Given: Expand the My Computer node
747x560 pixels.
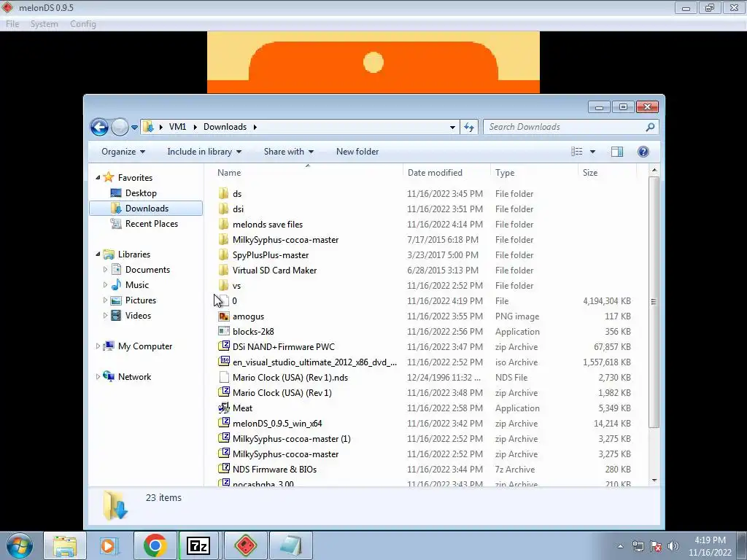Looking at the screenshot, I should 98,346.
